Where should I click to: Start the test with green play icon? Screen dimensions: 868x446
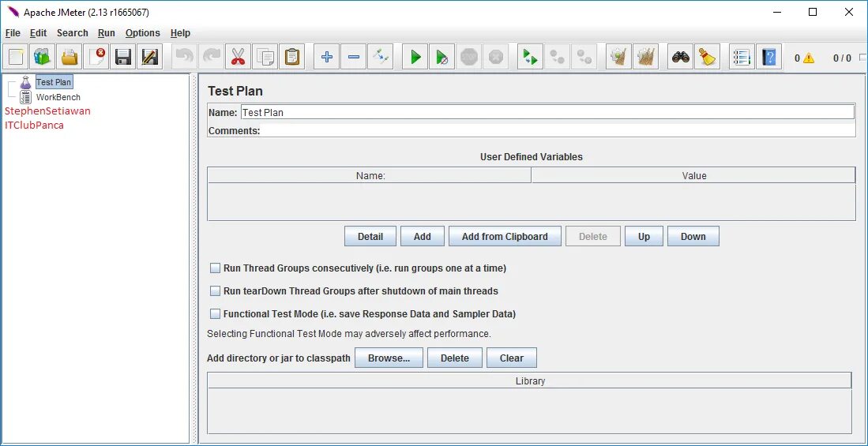coord(415,57)
